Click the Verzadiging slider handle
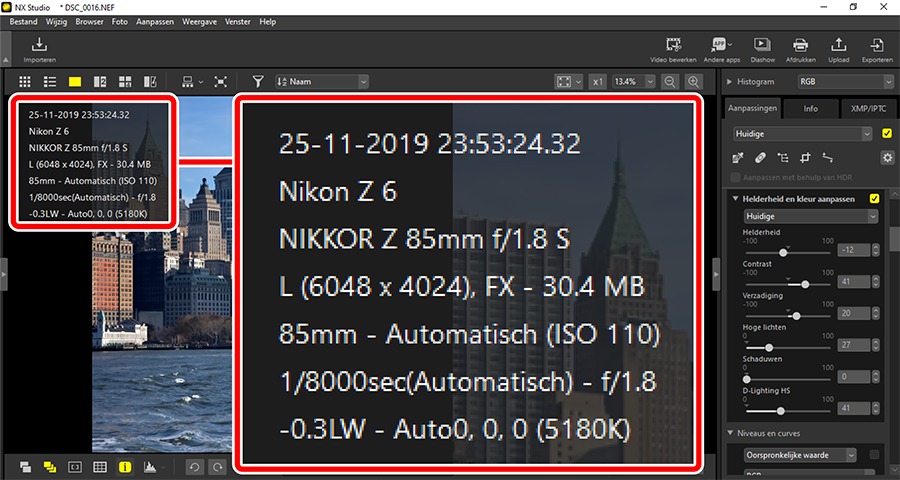900x480 pixels. [x=796, y=316]
